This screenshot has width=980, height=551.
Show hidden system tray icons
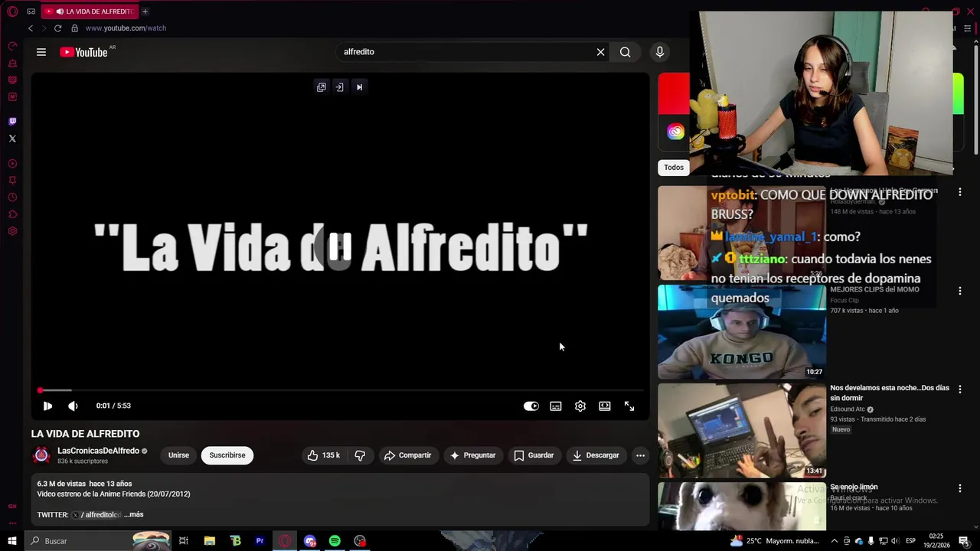[835, 541]
